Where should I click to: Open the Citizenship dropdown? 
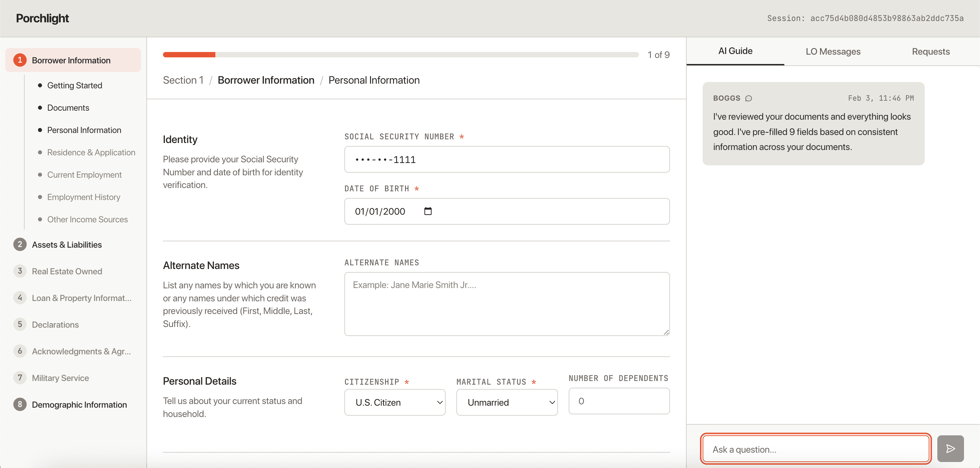pos(395,402)
